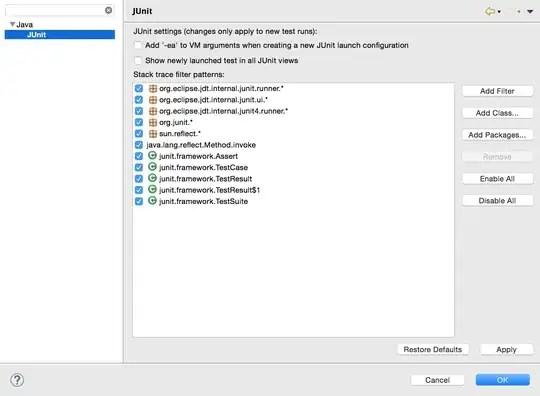This screenshot has height=396, width=540.
Task: Apply the JUnit preference changes
Action: pyautogui.click(x=506, y=350)
